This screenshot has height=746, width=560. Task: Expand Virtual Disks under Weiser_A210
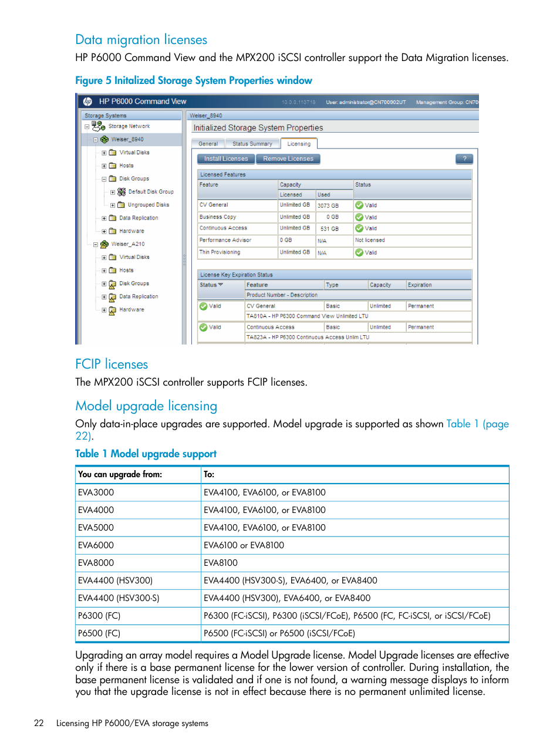tap(104, 258)
